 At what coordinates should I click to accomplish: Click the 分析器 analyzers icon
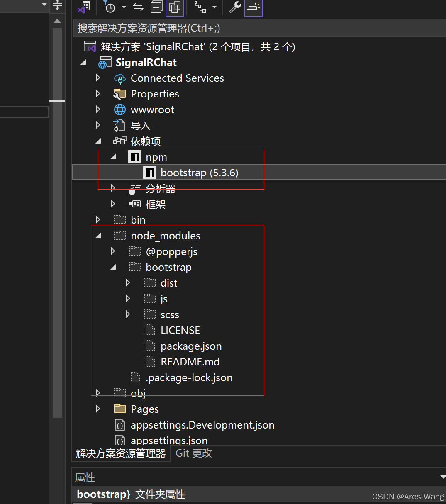click(134, 188)
